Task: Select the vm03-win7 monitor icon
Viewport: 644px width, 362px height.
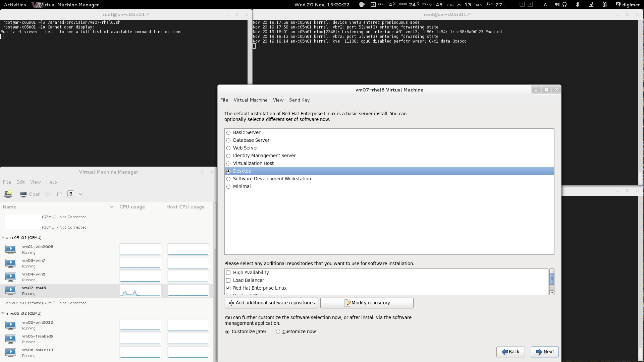Action: tap(11, 263)
